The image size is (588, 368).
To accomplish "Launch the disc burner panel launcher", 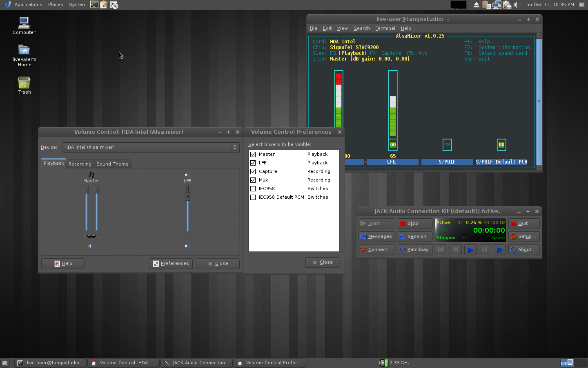I will point(114,4).
